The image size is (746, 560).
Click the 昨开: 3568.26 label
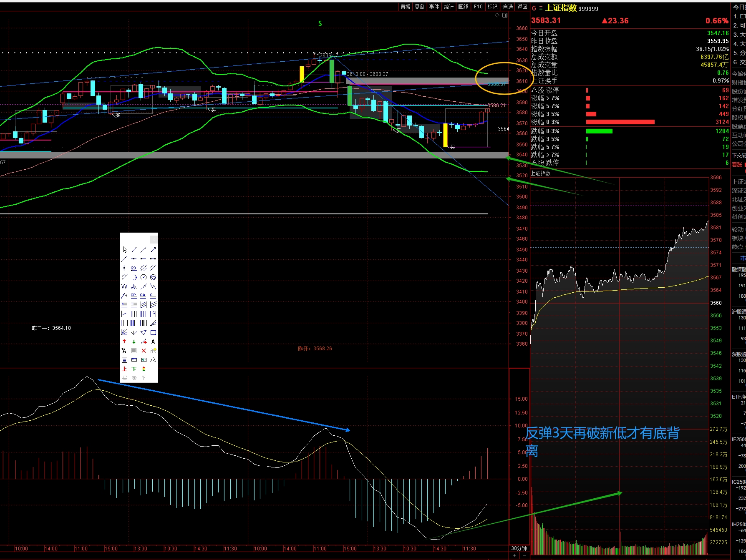click(x=315, y=349)
